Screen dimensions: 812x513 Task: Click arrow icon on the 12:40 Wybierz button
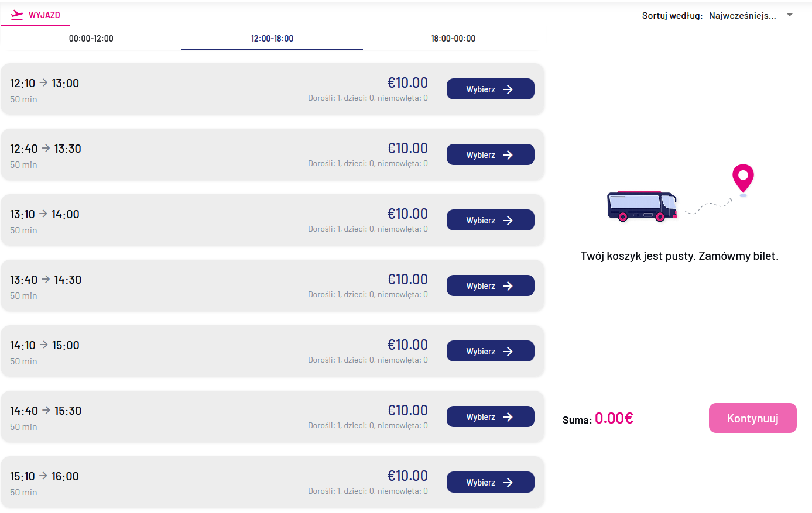[x=508, y=155]
